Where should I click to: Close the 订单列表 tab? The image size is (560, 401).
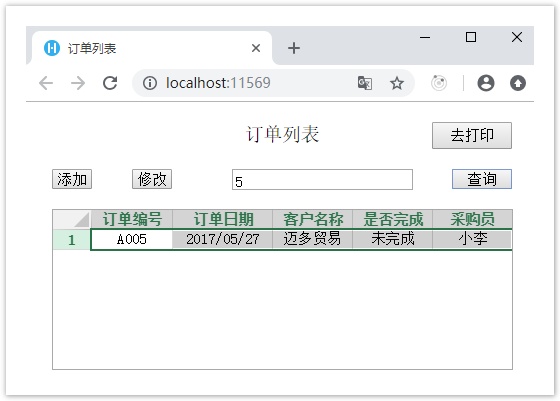(x=256, y=48)
